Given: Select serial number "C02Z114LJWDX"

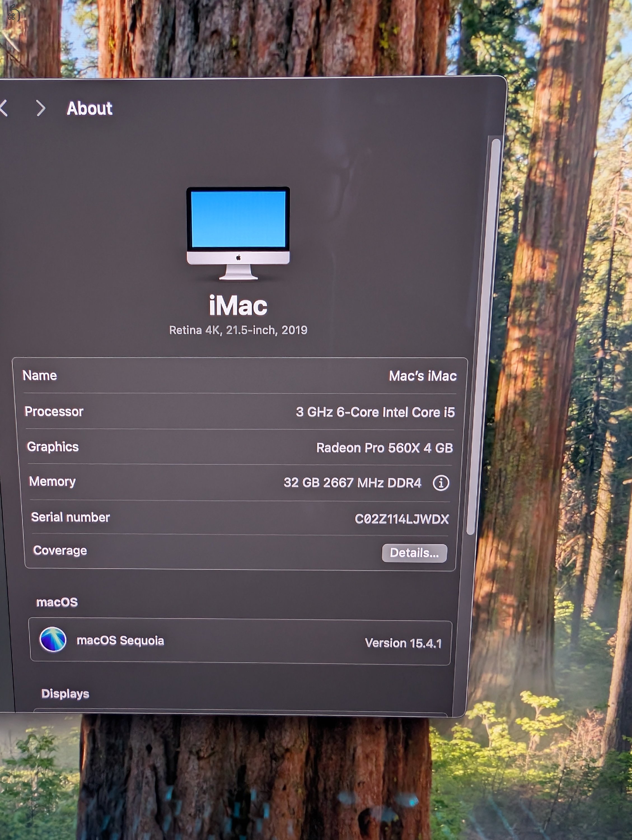Looking at the screenshot, I should click(x=402, y=519).
